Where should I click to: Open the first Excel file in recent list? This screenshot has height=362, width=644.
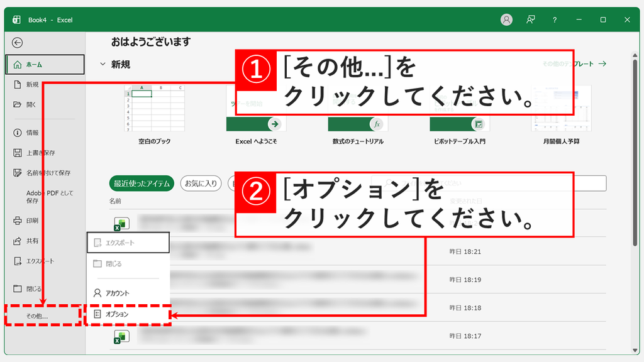coord(121,224)
